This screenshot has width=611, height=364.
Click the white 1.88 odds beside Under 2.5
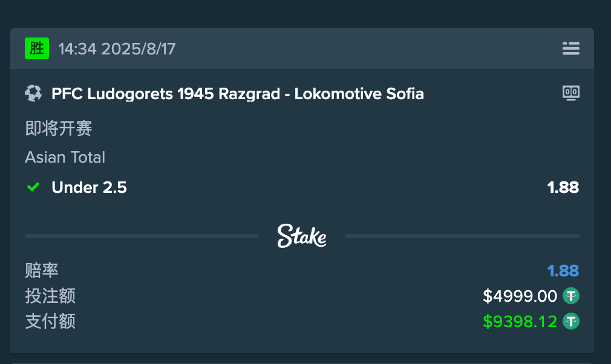point(563,187)
